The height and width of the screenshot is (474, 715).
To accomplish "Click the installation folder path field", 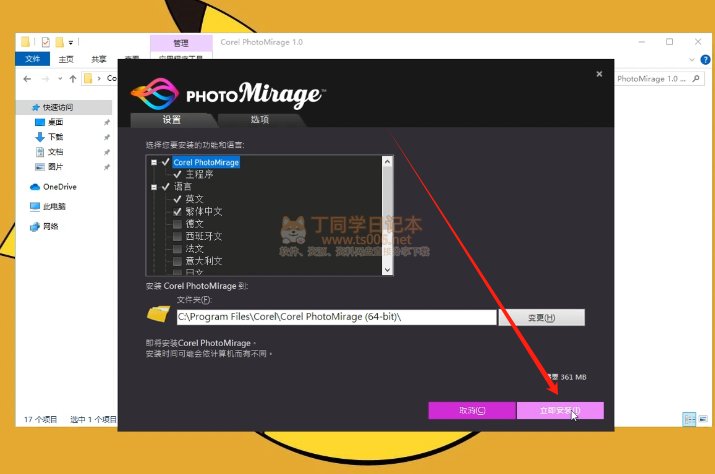I will pos(337,317).
